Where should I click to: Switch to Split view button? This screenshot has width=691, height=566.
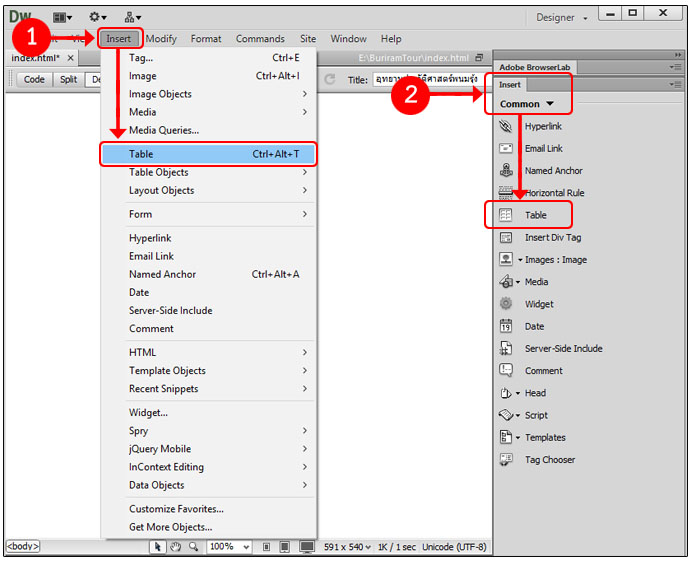tap(68, 79)
